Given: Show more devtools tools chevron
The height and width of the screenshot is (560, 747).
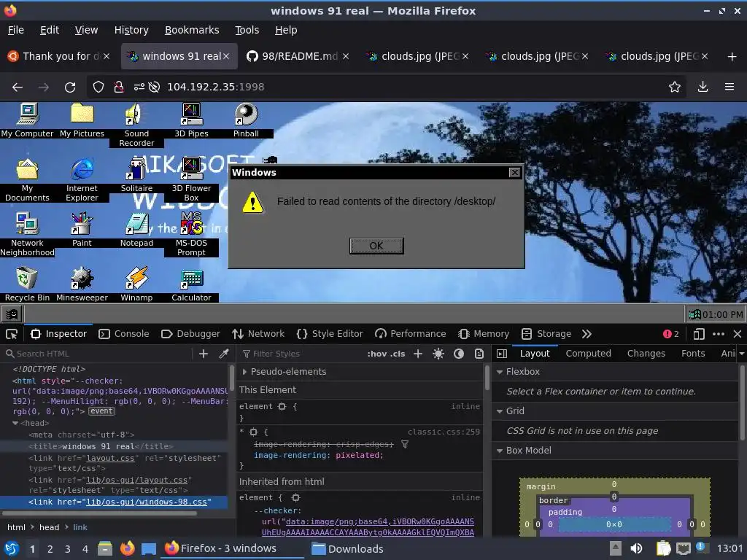Looking at the screenshot, I should [x=587, y=334].
